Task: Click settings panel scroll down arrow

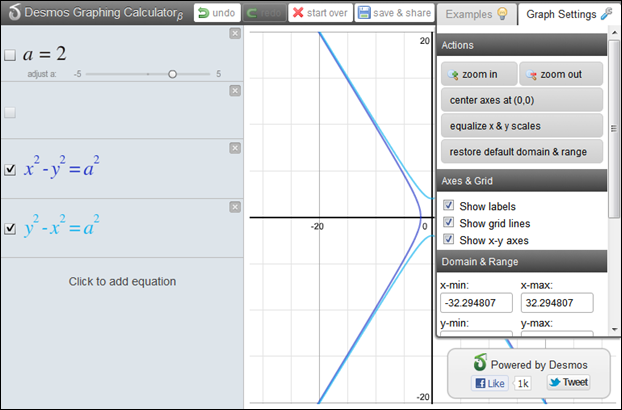Action: tap(614, 330)
